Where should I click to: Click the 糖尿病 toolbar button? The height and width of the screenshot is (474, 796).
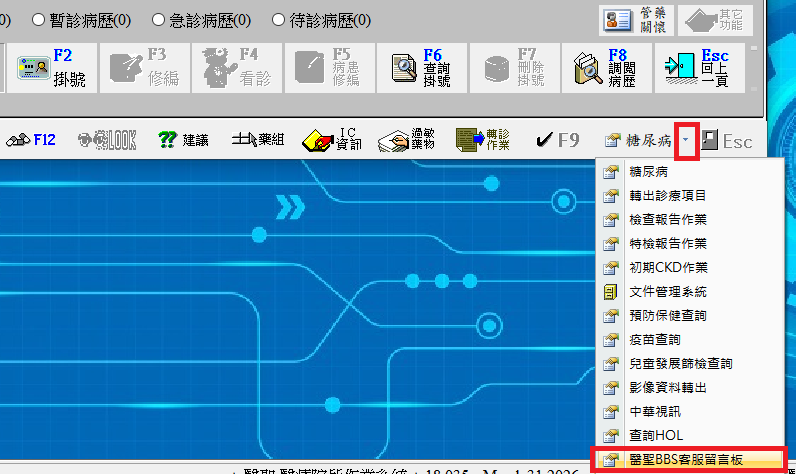(637, 141)
